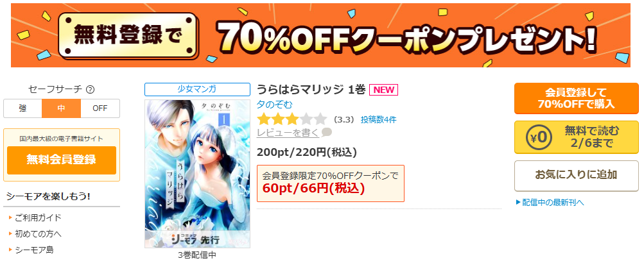This screenshot has height=263, width=644.
Task: Click the 70%OFF coupon banner
Action: pos(320,35)
